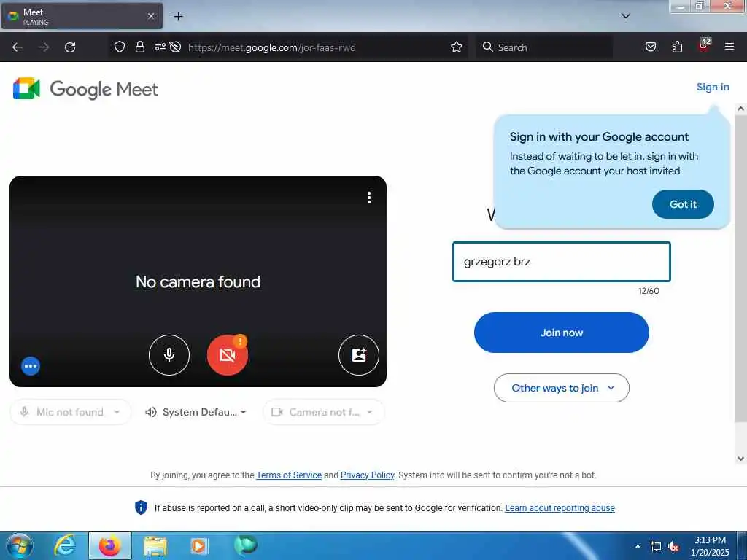Click the page scrollbar up arrow

pos(740,109)
